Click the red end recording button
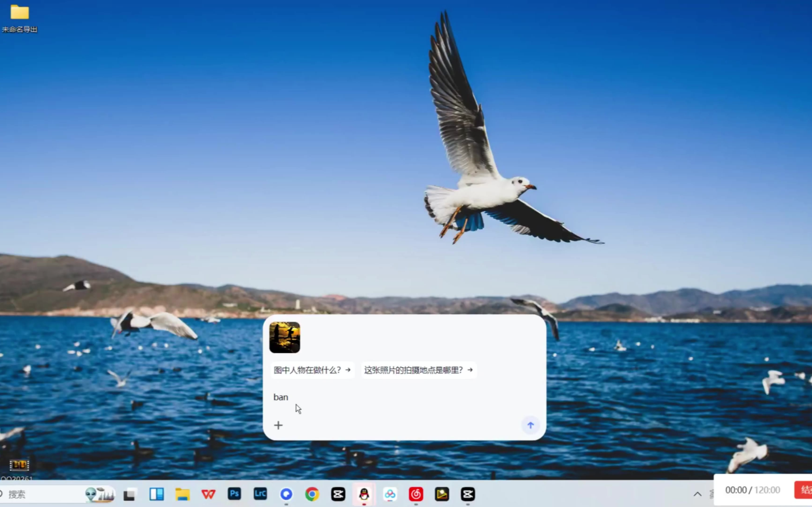 (803, 490)
